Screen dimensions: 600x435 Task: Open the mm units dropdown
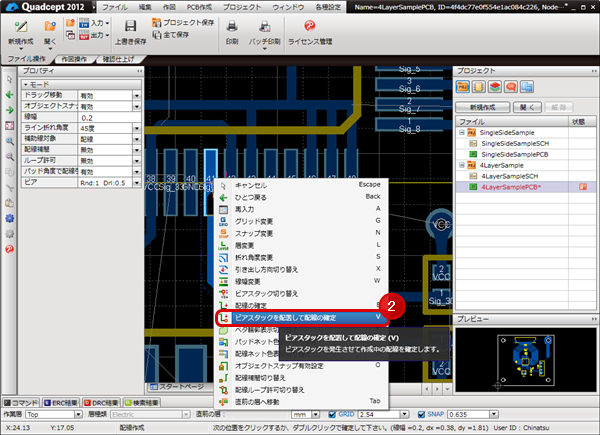point(315,414)
